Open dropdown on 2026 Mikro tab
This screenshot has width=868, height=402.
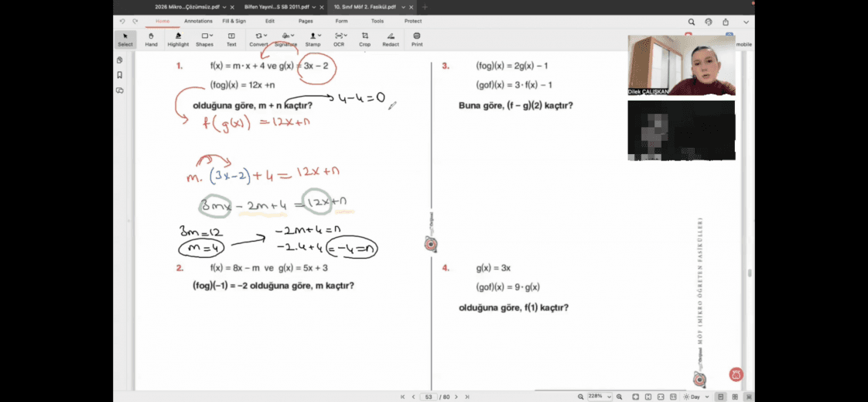tap(224, 7)
